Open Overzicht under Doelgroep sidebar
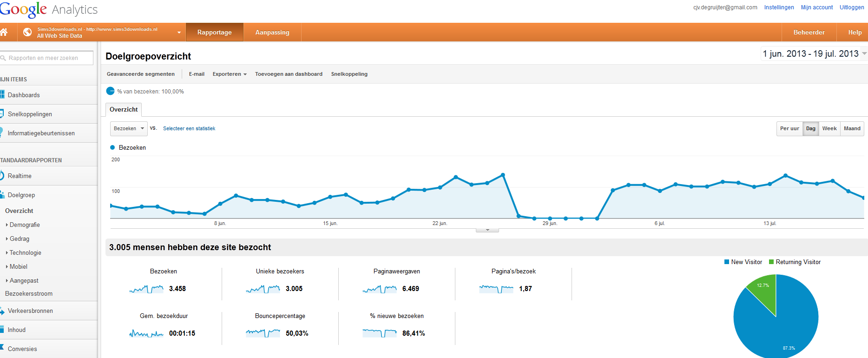868x358 pixels. [x=19, y=211]
